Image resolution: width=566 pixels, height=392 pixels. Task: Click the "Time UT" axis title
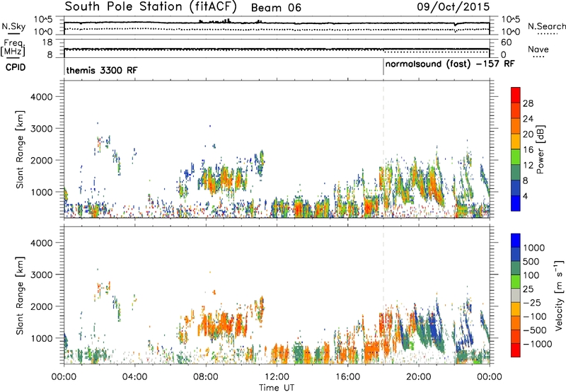pyautogui.click(x=277, y=388)
